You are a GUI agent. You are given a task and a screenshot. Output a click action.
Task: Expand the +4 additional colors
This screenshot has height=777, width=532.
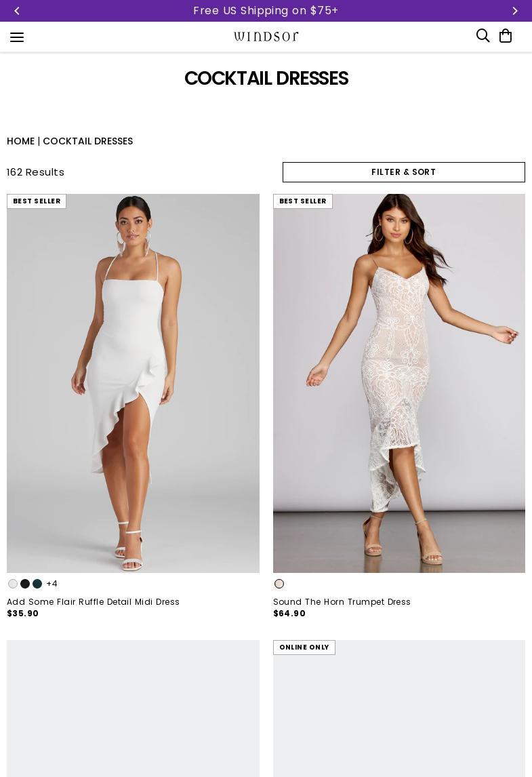(52, 584)
